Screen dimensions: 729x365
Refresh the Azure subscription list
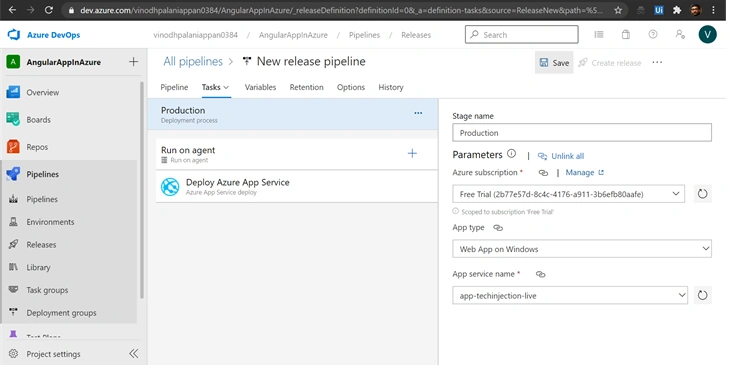[702, 194]
